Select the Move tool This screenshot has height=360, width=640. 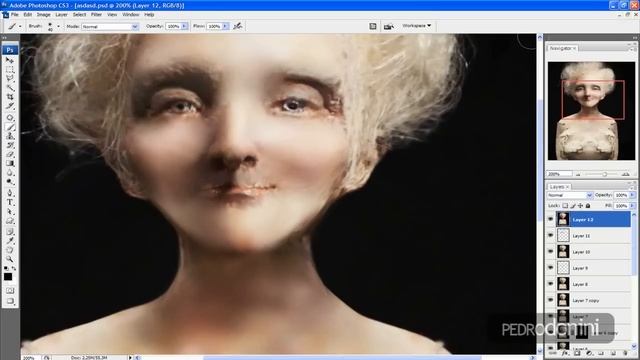10,60
